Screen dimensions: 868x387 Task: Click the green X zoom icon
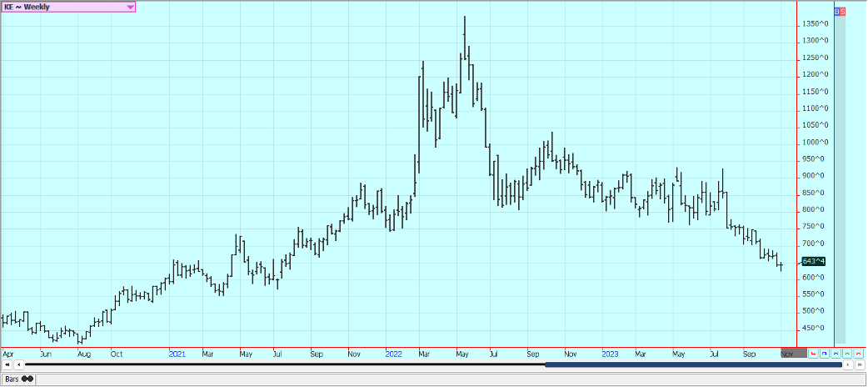coord(847,354)
